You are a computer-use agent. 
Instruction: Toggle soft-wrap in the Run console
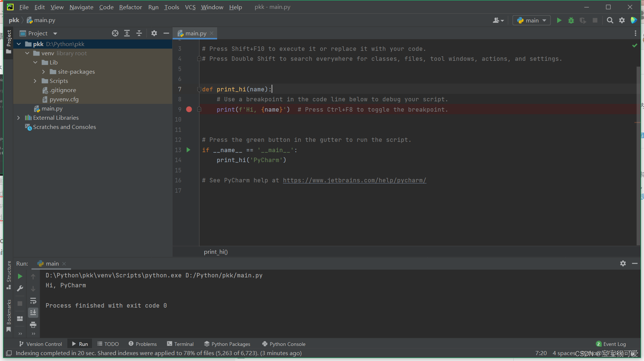tap(33, 301)
